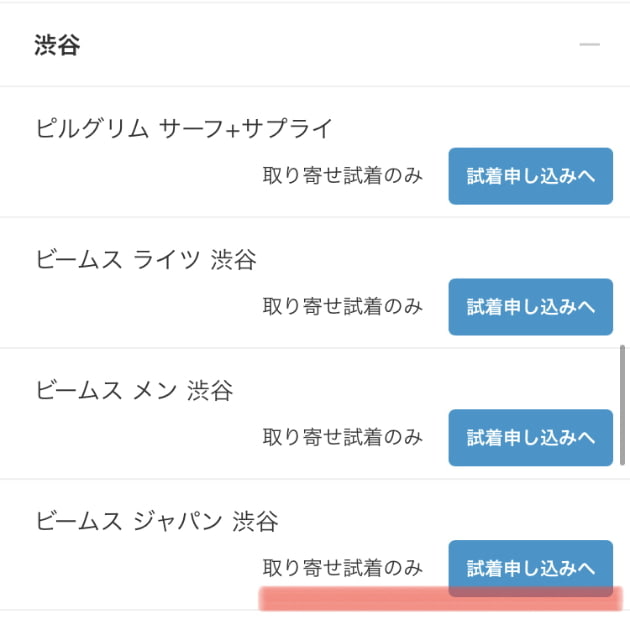Open 試着申し込みへ for ビームス ライツ 渋谷

coord(530,307)
